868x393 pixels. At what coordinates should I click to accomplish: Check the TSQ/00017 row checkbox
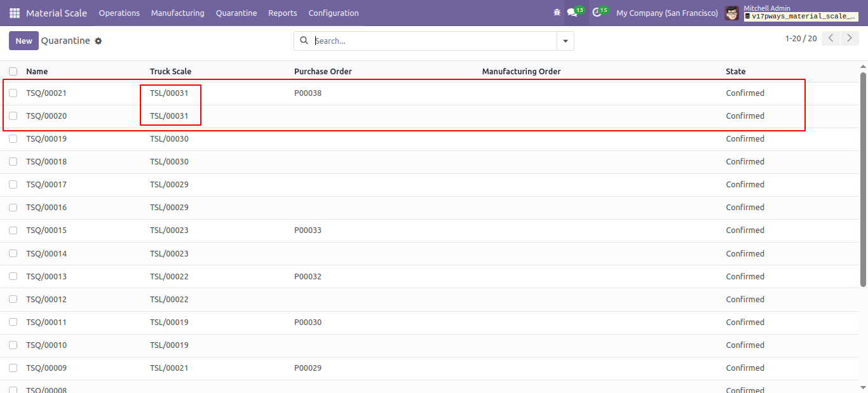[13, 185]
